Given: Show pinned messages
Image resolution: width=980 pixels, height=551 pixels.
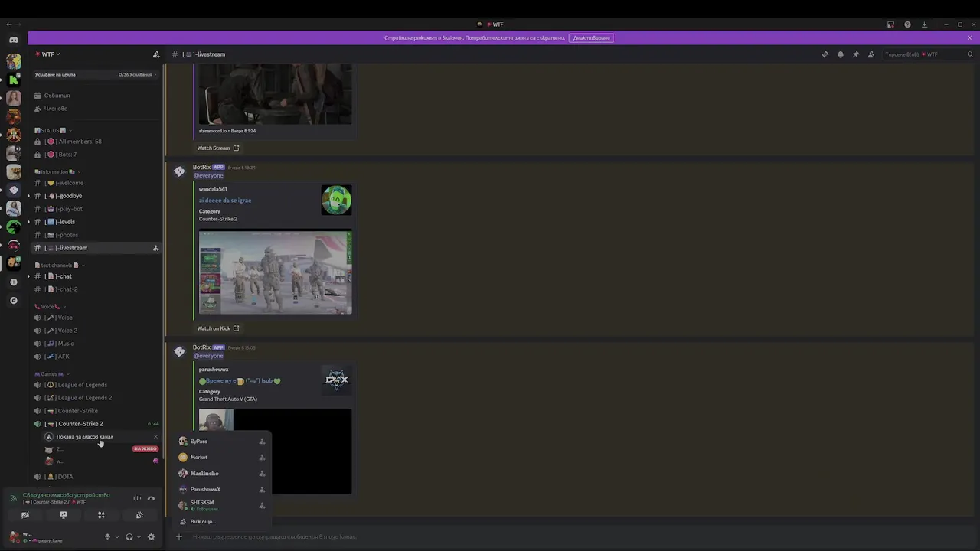Looking at the screenshot, I should pos(856,54).
